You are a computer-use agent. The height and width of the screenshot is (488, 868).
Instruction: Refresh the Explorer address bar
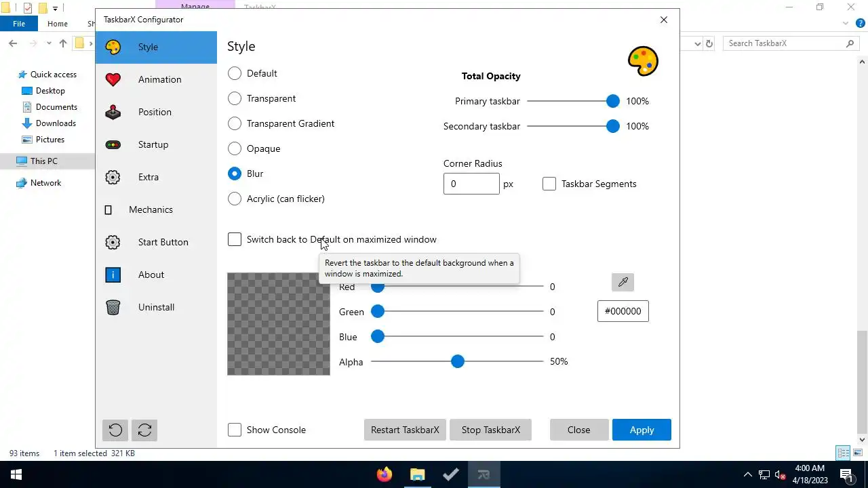click(709, 43)
